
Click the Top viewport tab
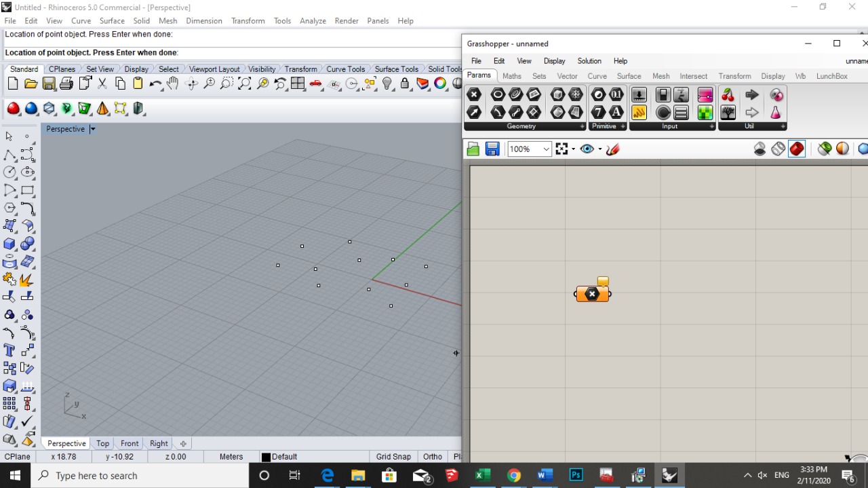[102, 443]
